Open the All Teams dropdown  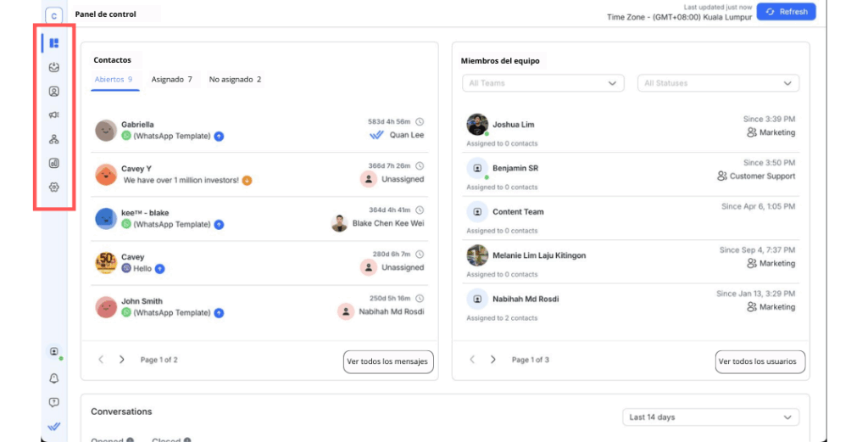543,83
